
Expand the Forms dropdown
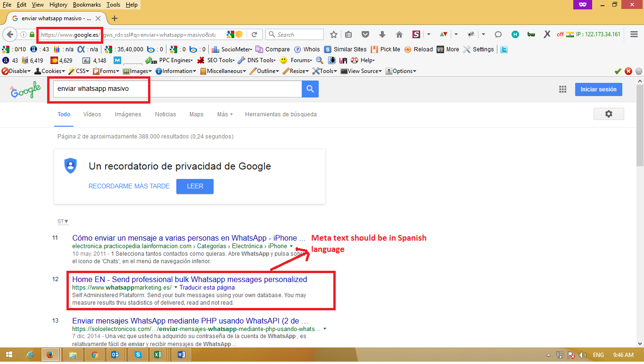coord(107,71)
